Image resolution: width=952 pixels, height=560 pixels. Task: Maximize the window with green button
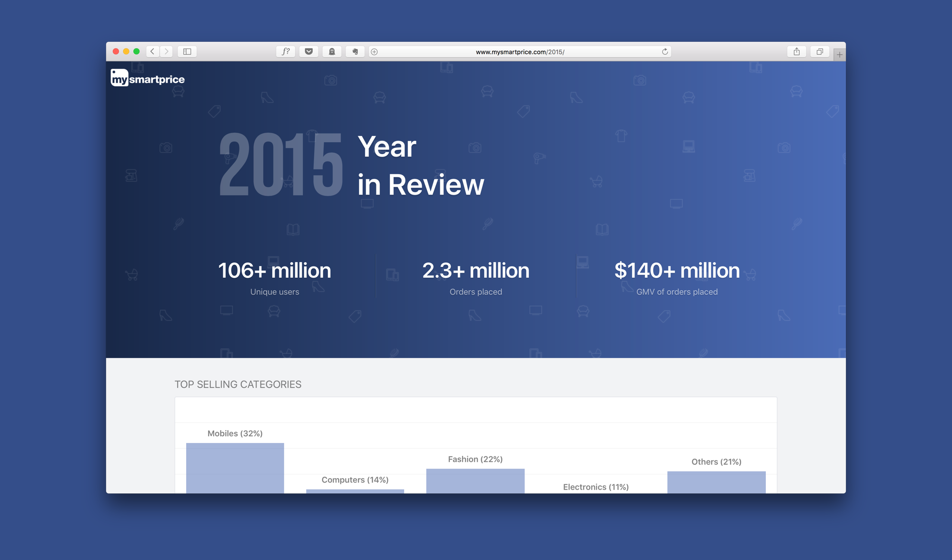coord(137,51)
